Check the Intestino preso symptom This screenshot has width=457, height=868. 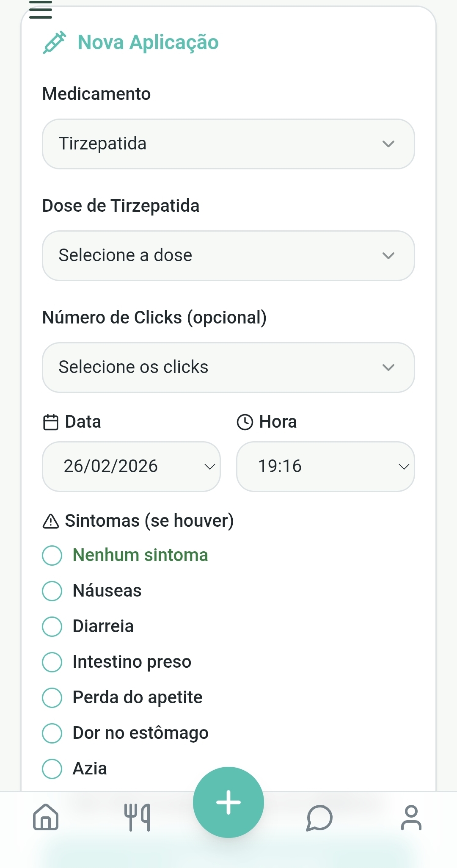52,662
